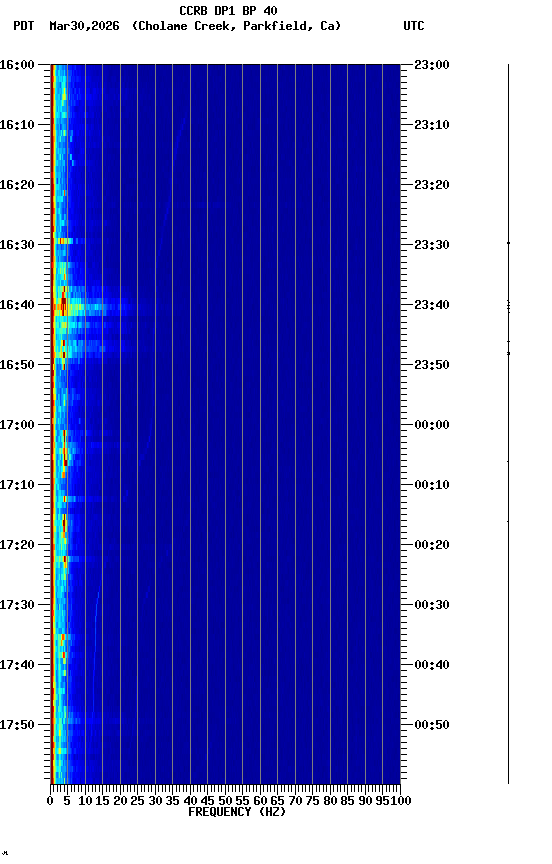Click the 'UTC' timezone label
Image resolution: width=552 pixels, height=864 pixels.
tap(414, 26)
